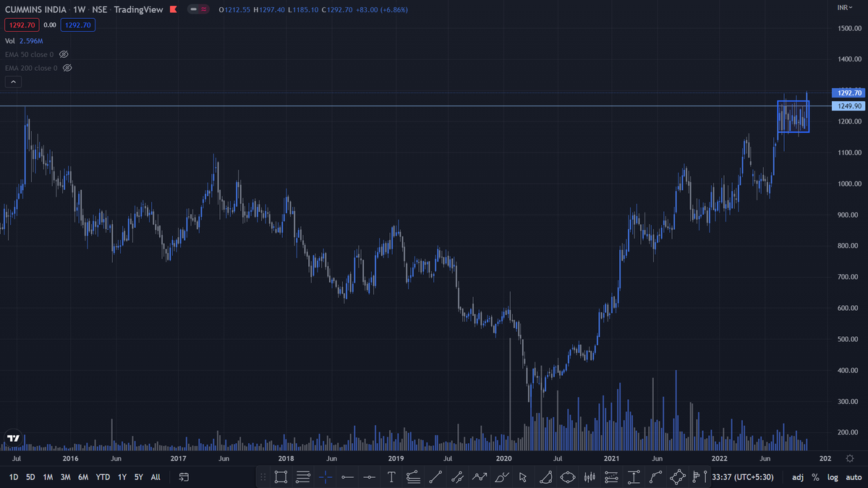Viewport: 868px width, 488px height.
Task: Switch to 6M time range
Action: coord(83,477)
